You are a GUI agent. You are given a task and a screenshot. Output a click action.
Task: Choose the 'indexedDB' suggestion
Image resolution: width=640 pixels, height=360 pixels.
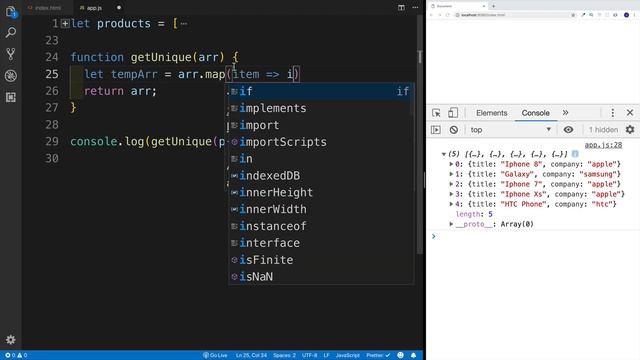321,176
